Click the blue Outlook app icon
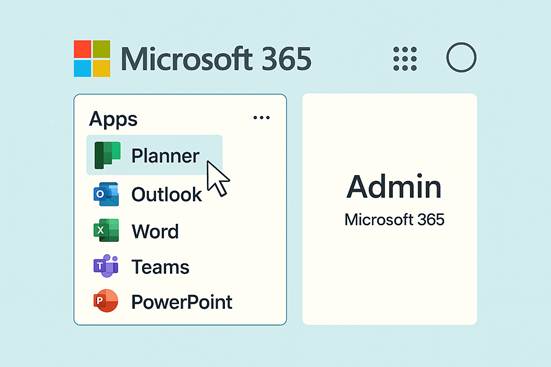Screen dimensions: 551x367 click(x=106, y=194)
